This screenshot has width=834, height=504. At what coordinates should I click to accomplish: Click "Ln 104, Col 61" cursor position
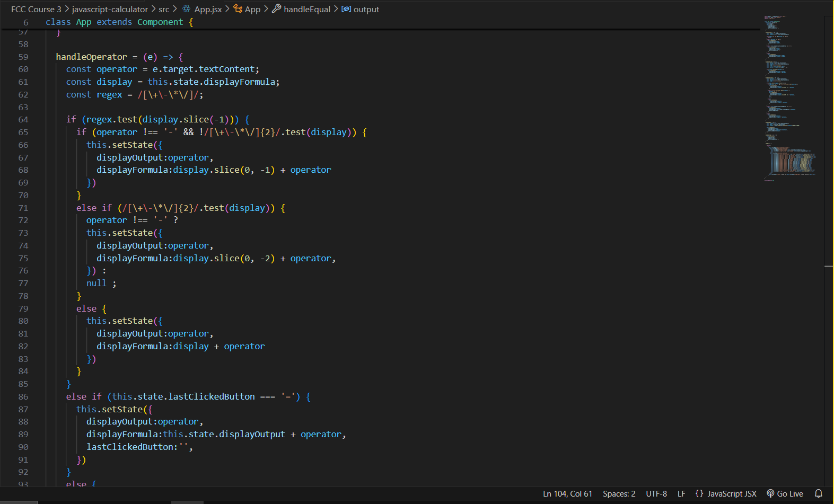(x=567, y=493)
